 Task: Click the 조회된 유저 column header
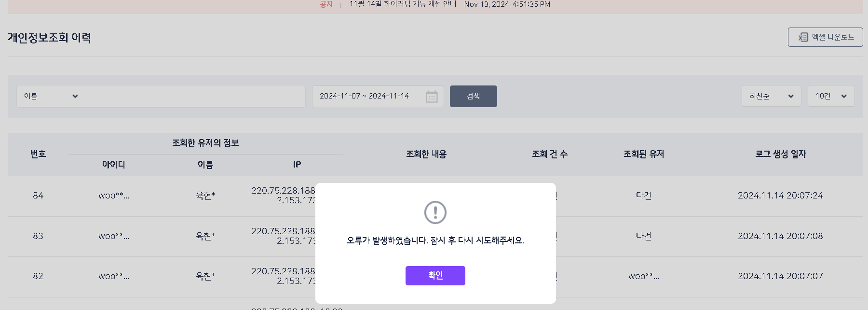(643, 154)
